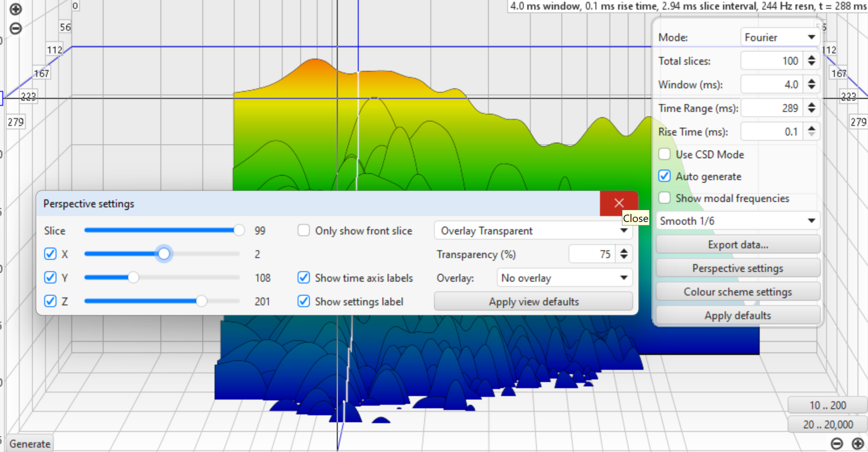Increase Transparency percentage with up arrow
The image size is (868, 452).
[624, 251]
